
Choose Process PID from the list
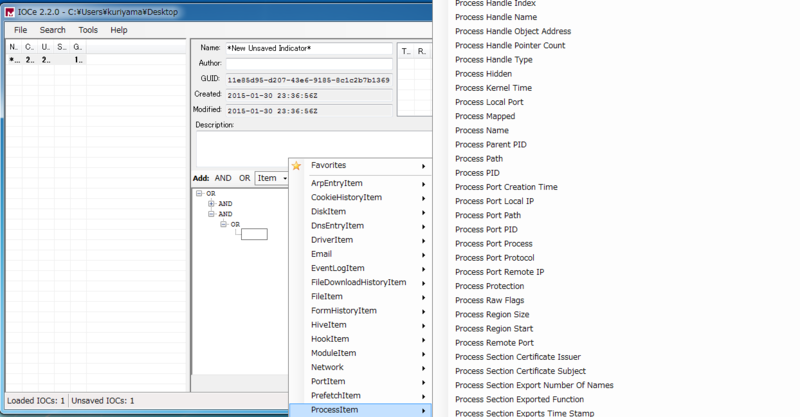[477, 173]
